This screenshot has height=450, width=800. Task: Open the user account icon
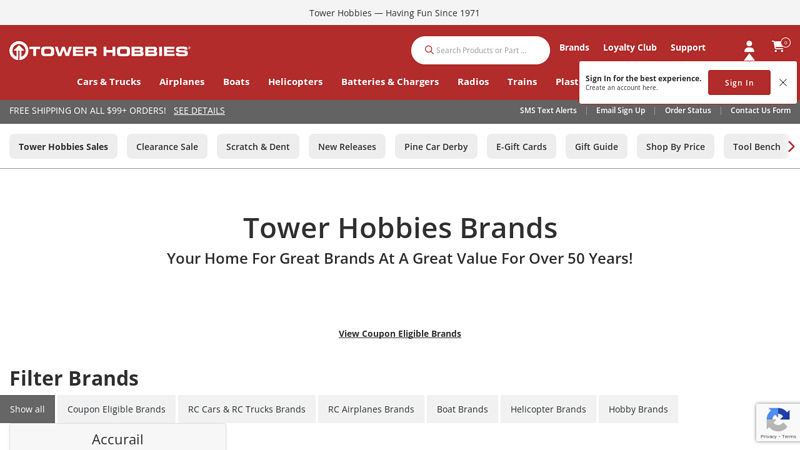(749, 47)
